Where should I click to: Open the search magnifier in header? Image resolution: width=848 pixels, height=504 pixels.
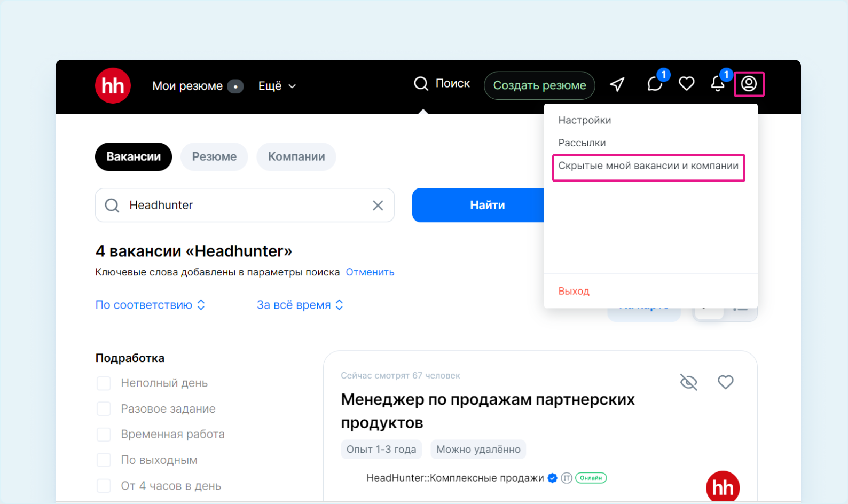[421, 84]
